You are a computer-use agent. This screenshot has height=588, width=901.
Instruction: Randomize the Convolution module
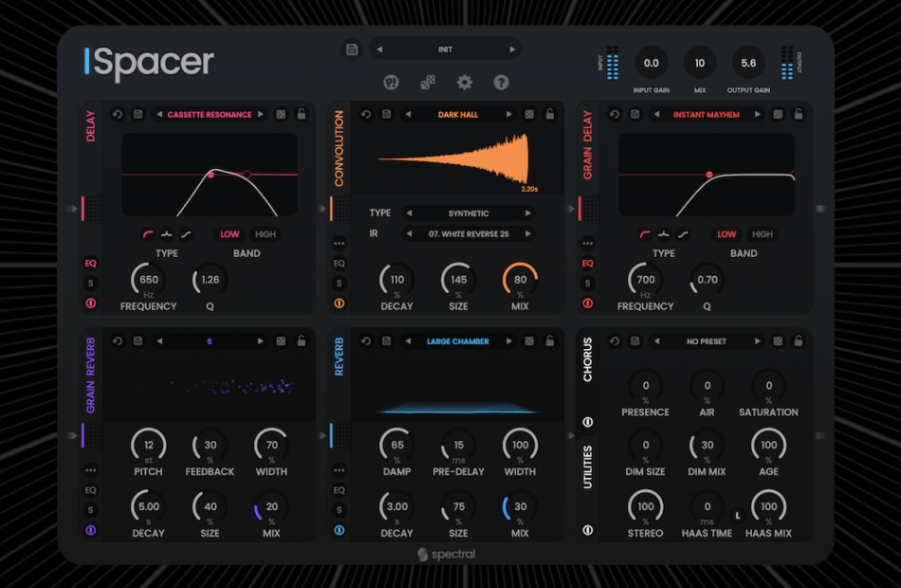coord(528,115)
